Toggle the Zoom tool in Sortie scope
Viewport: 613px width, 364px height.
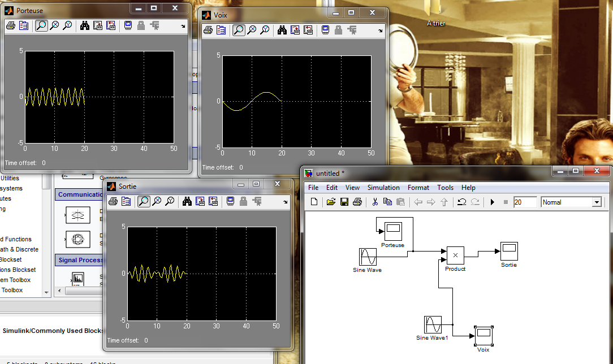point(144,201)
